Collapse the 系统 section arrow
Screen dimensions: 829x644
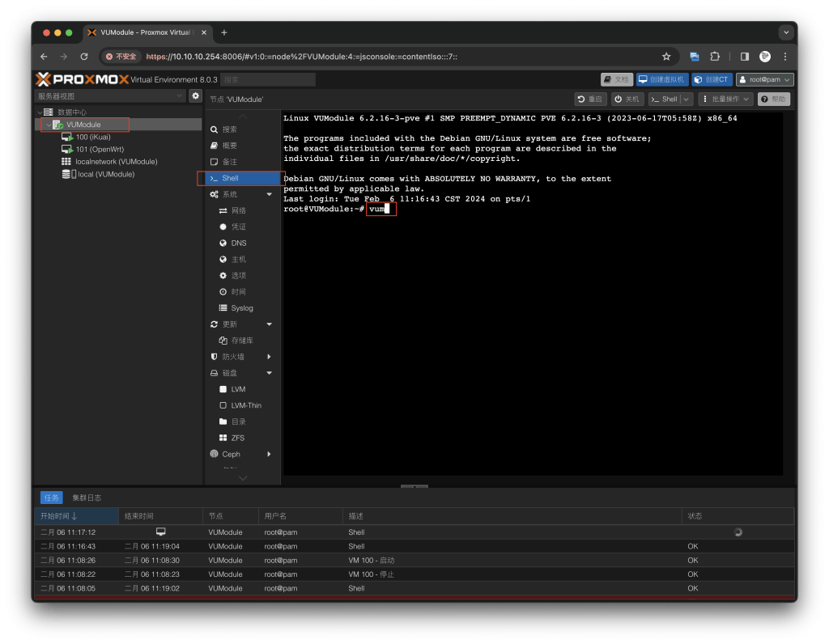270,194
